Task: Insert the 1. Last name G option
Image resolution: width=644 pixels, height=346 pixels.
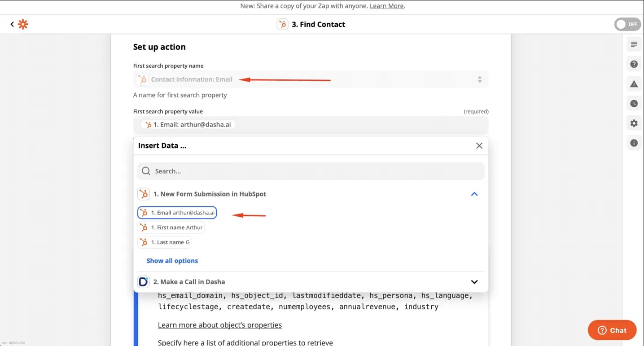Action: pyautogui.click(x=164, y=242)
